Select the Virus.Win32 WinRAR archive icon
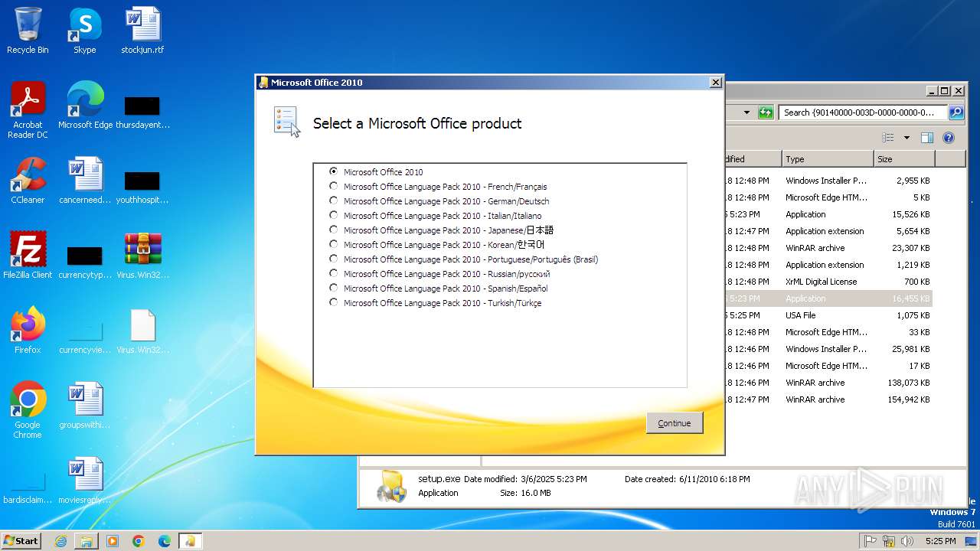This screenshot has height=551, width=980. [142, 256]
